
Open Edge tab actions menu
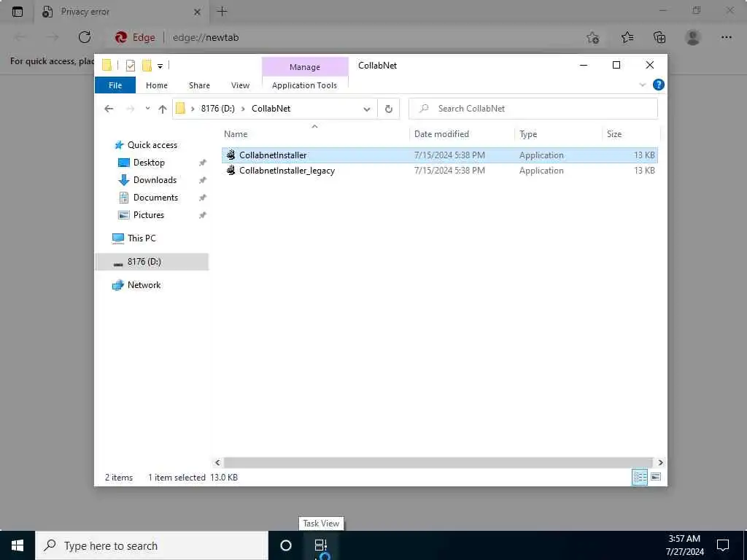[x=18, y=12]
